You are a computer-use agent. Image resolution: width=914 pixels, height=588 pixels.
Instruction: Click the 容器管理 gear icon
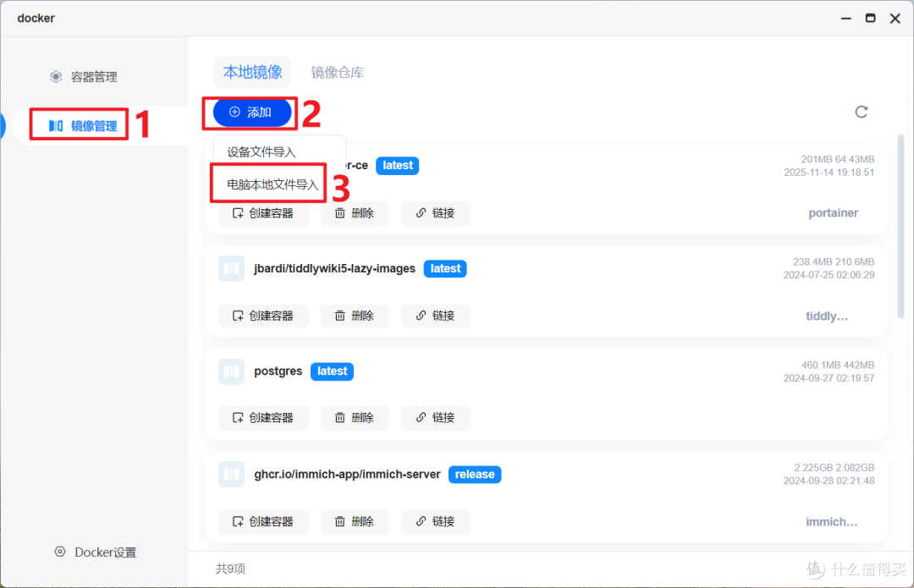56,77
